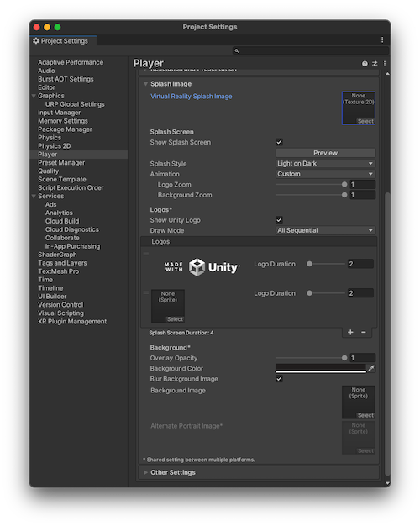
Task: Pick background color with eyedropper
Action: coord(371,368)
